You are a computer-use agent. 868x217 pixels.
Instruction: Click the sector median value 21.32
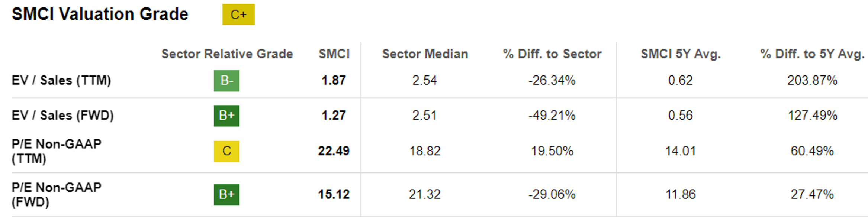[425, 195]
